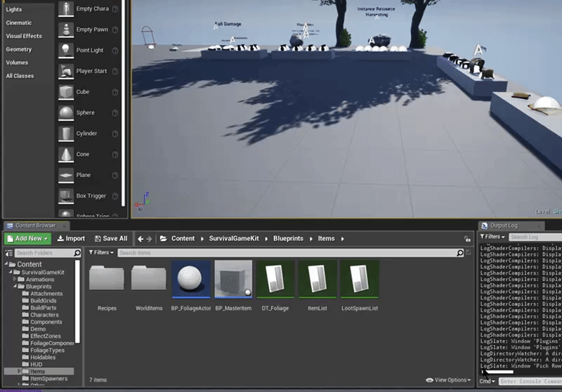The height and width of the screenshot is (392, 562).
Task: Click the Import button
Action: tap(71, 239)
